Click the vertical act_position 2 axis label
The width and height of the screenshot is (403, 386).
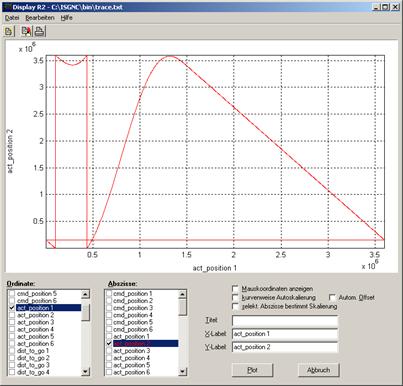pyautogui.click(x=10, y=152)
